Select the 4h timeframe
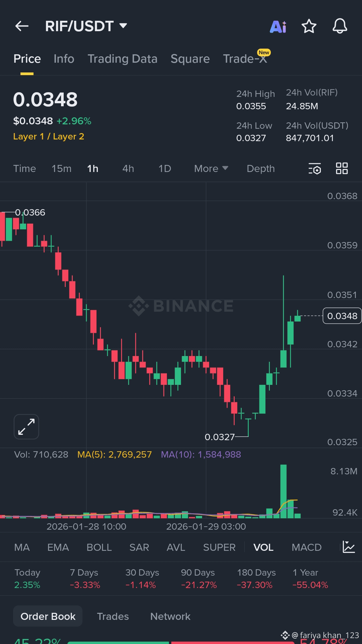Viewport: 362px width, 644px height. click(128, 169)
